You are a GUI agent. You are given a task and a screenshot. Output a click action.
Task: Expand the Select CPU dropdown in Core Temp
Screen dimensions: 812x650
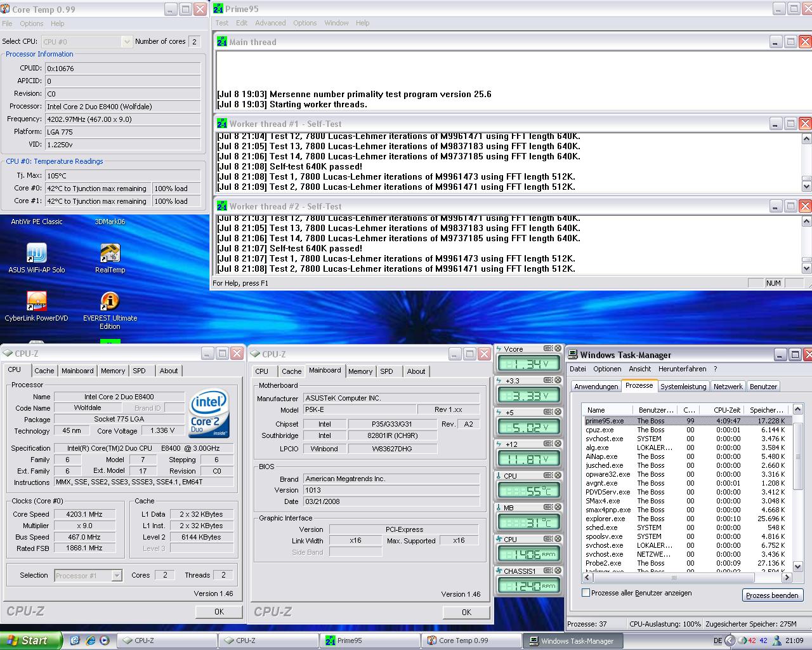[126, 42]
